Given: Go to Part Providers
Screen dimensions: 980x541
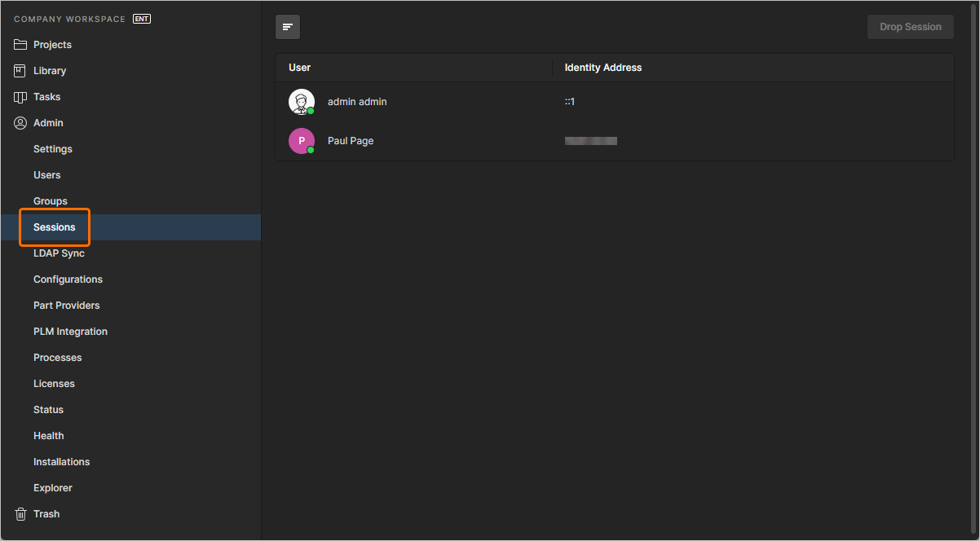Looking at the screenshot, I should point(66,305).
